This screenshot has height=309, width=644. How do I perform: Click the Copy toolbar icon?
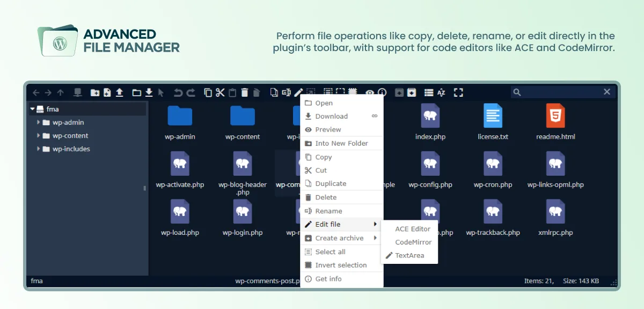tap(208, 92)
